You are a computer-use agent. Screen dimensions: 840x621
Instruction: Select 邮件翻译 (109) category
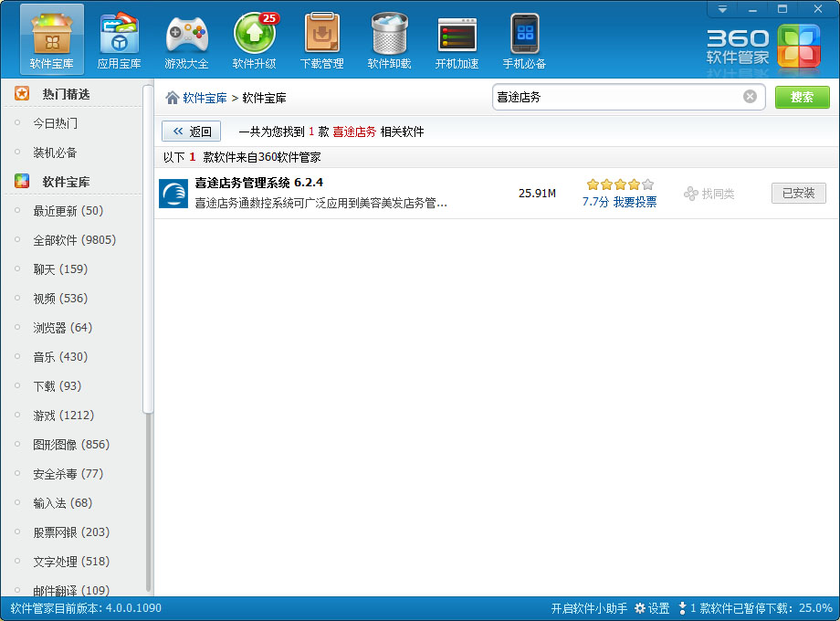[x=71, y=591]
